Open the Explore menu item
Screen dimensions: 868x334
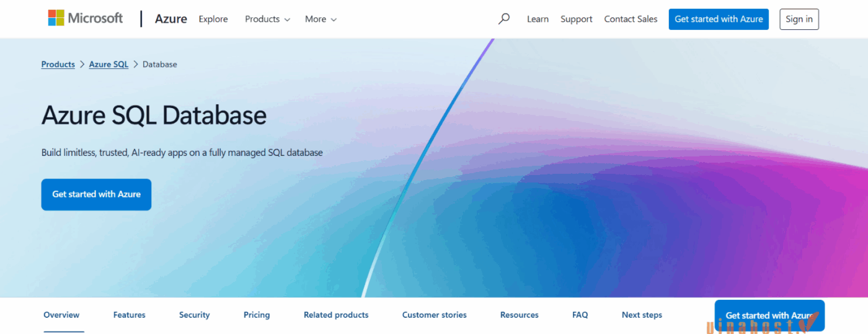pos(213,19)
